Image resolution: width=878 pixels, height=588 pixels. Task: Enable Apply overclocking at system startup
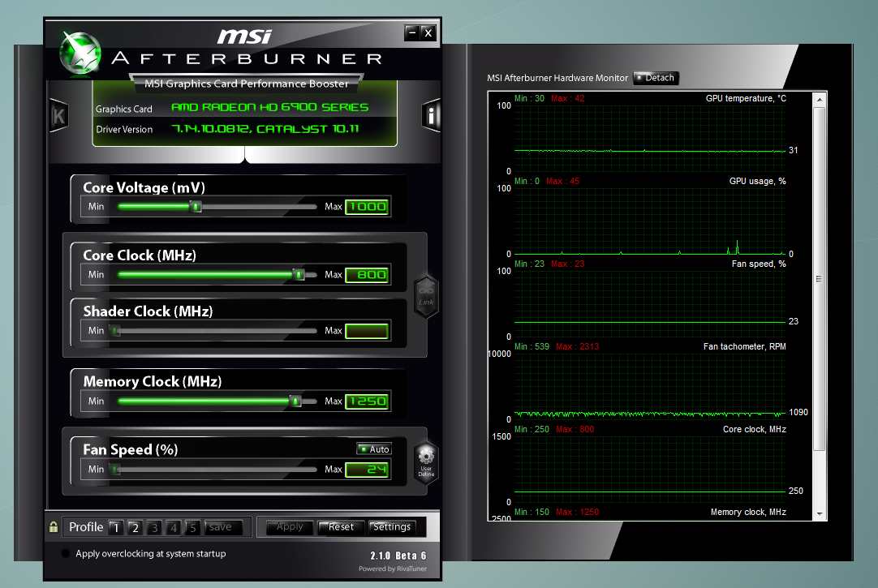66,553
